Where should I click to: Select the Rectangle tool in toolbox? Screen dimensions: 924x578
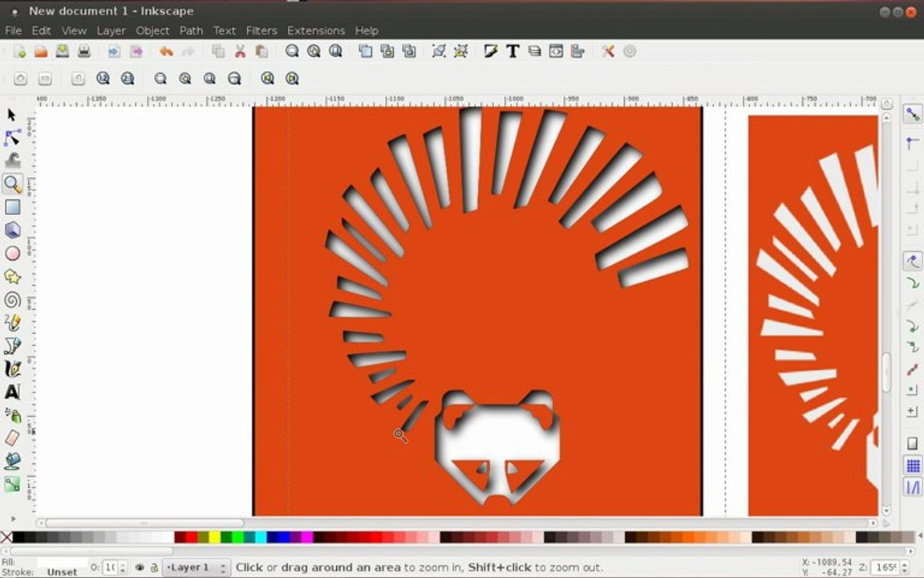click(12, 207)
